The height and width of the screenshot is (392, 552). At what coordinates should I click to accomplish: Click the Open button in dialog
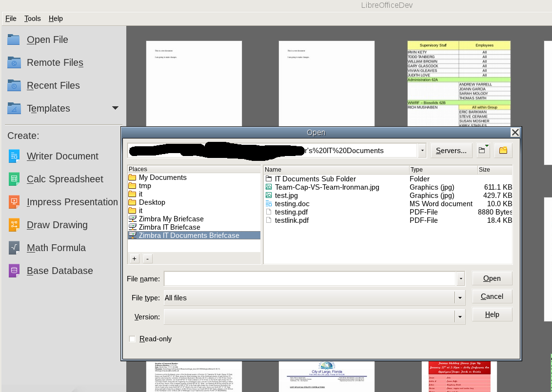coord(492,278)
